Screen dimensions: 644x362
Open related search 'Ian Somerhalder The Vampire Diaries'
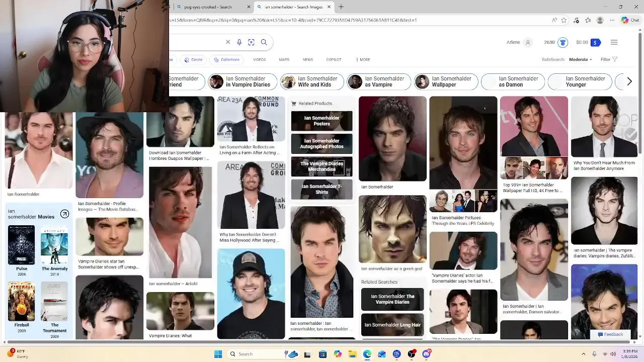(x=392, y=299)
